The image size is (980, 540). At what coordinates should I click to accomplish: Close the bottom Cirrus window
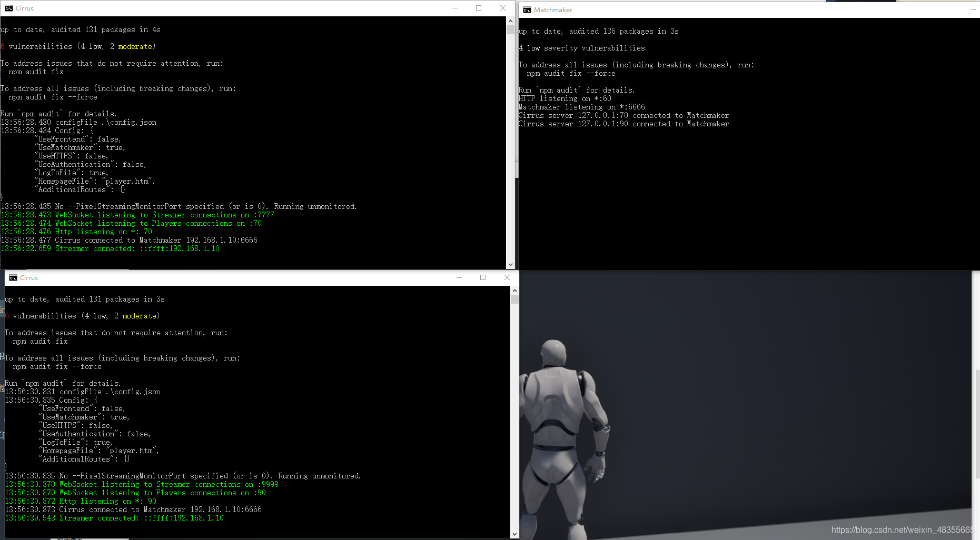(507, 277)
